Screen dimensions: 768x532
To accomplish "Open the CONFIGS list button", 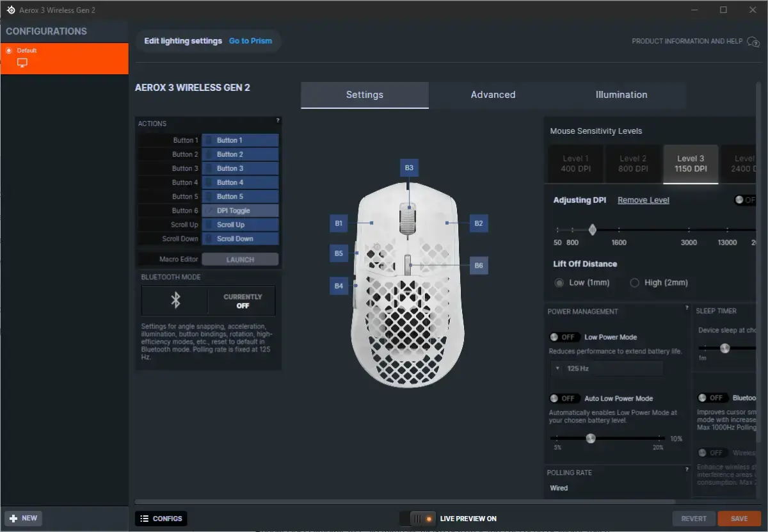I will point(161,519).
